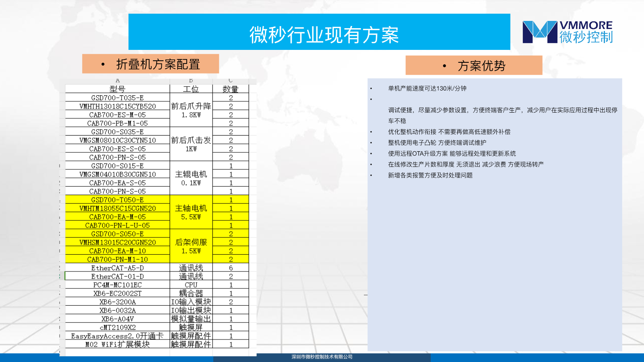The width and height of the screenshot is (644, 362).
Task: Click cell CAB700-ES-M-05
Action: point(118,115)
